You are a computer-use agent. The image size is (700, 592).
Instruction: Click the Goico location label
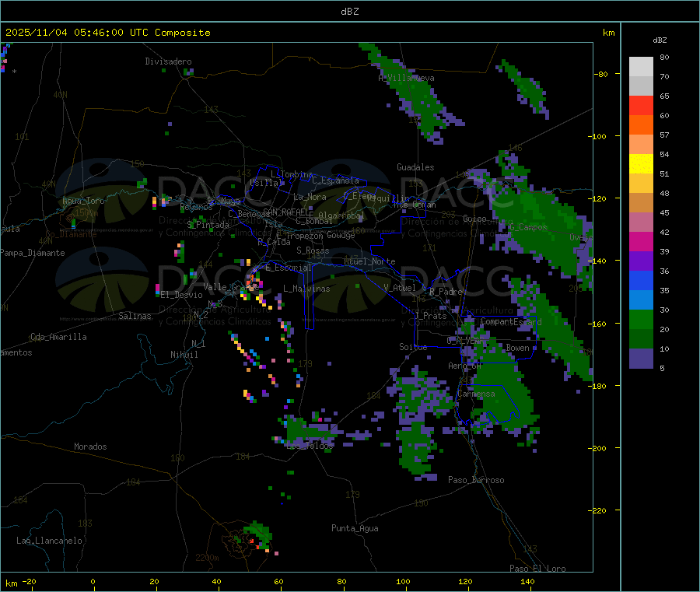coord(474,219)
